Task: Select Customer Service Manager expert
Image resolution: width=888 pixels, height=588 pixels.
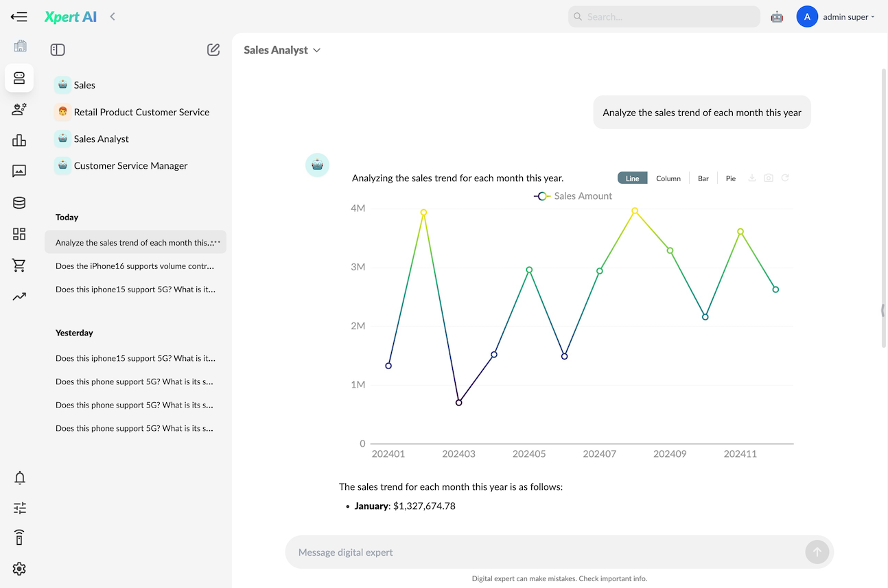Action: pos(130,165)
